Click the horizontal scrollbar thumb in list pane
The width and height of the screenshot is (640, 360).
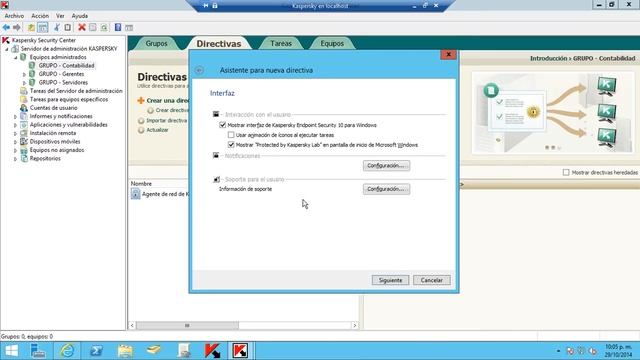(x=187, y=325)
